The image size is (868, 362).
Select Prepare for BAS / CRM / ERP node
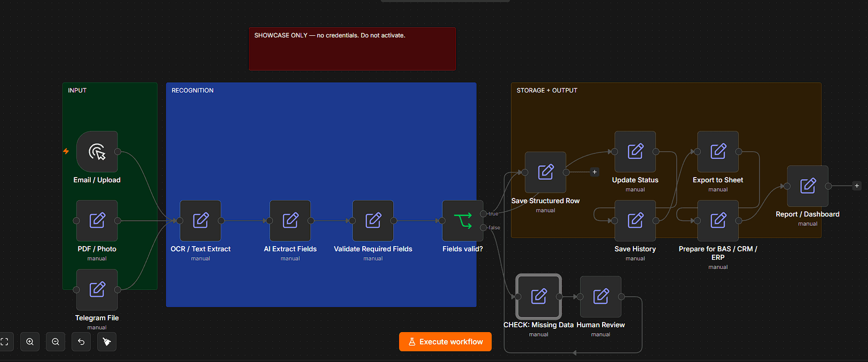718,221
